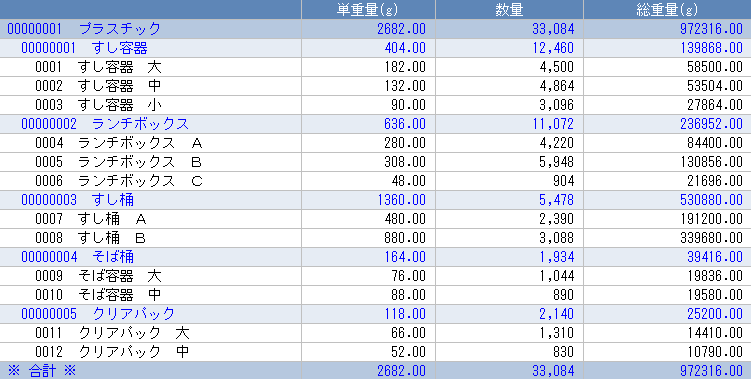Click total weight 530880.00 for すし桶
The height and width of the screenshot is (379, 751).
tap(711, 200)
